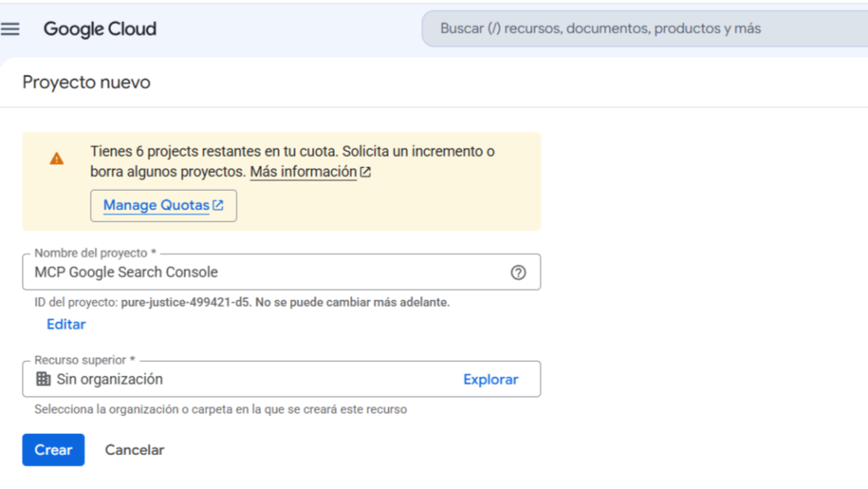
Task: Click the blue Crear button
Action: 53,450
